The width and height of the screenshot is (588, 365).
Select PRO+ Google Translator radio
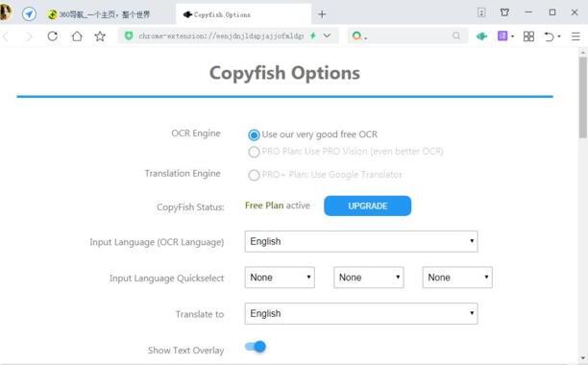(x=254, y=175)
